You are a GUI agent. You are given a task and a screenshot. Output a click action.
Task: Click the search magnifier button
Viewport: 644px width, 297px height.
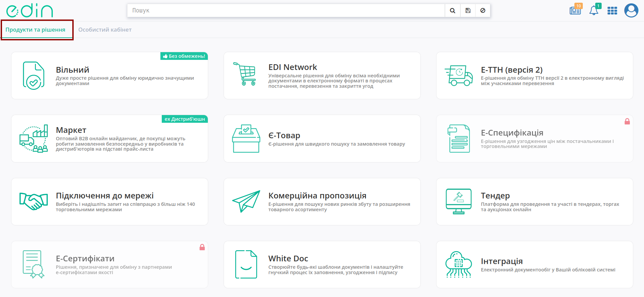452,10
